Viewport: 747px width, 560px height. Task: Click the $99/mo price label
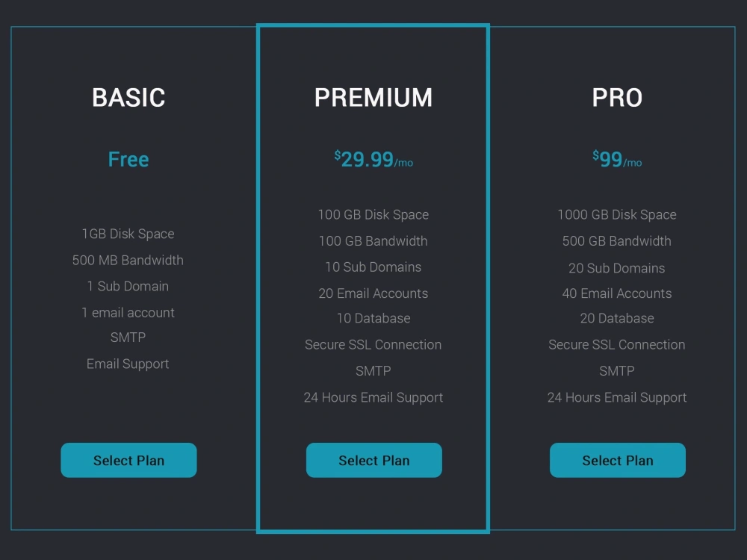point(616,158)
